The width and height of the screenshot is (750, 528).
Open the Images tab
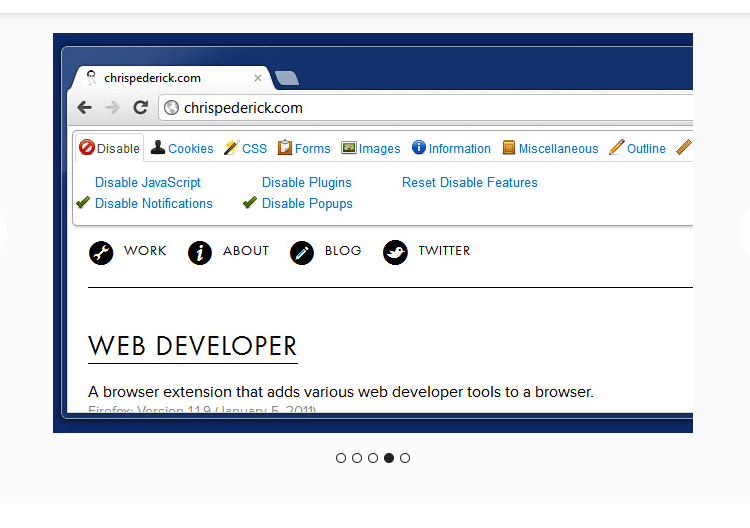(x=371, y=148)
